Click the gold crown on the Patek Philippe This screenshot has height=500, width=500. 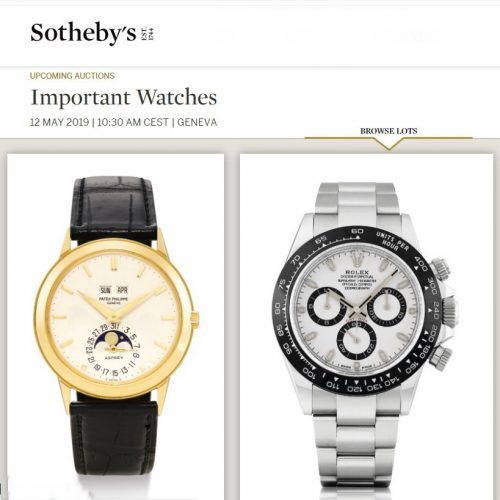(195, 319)
